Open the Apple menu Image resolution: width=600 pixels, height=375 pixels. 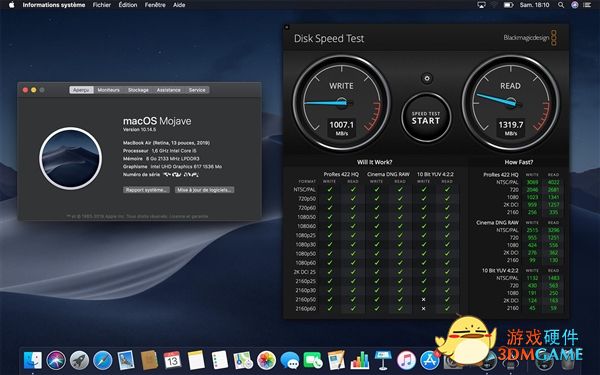click(x=11, y=5)
